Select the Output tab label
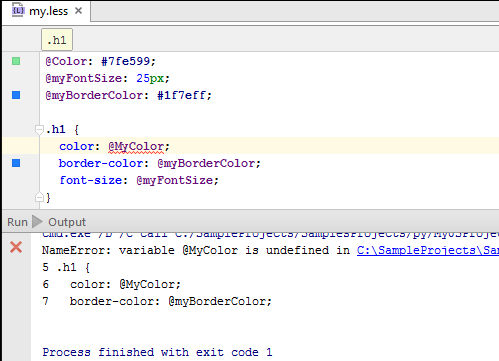This screenshot has height=361, width=499. coord(67,222)
